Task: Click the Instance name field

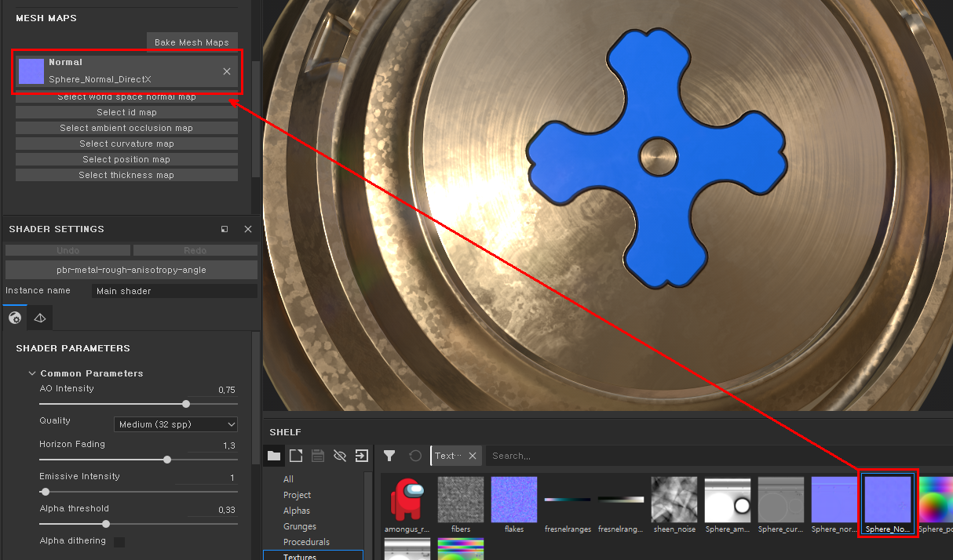Action: tap(174, 291)
